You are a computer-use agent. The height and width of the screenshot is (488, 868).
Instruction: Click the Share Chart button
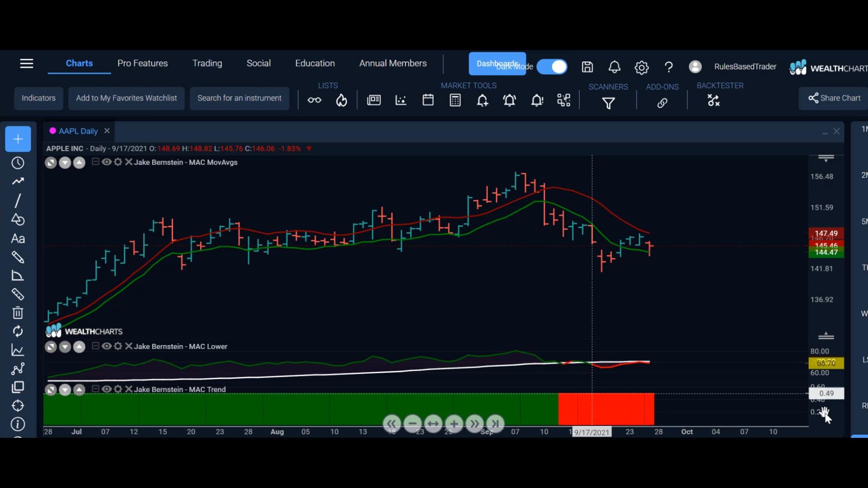(x=835, y=98)
